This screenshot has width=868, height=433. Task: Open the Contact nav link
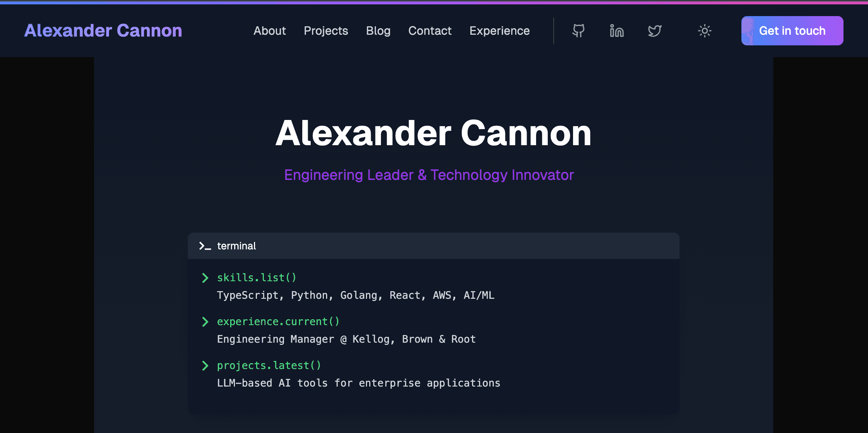[430, 31]
